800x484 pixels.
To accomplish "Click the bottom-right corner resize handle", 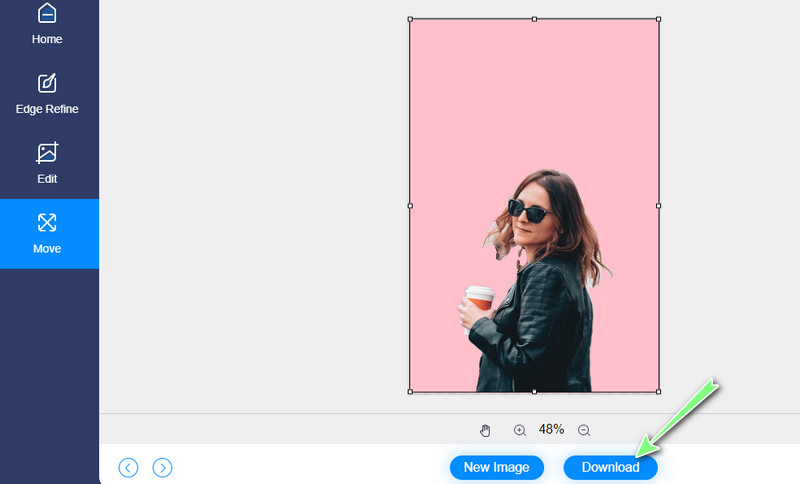I will [x=658, y=391].
